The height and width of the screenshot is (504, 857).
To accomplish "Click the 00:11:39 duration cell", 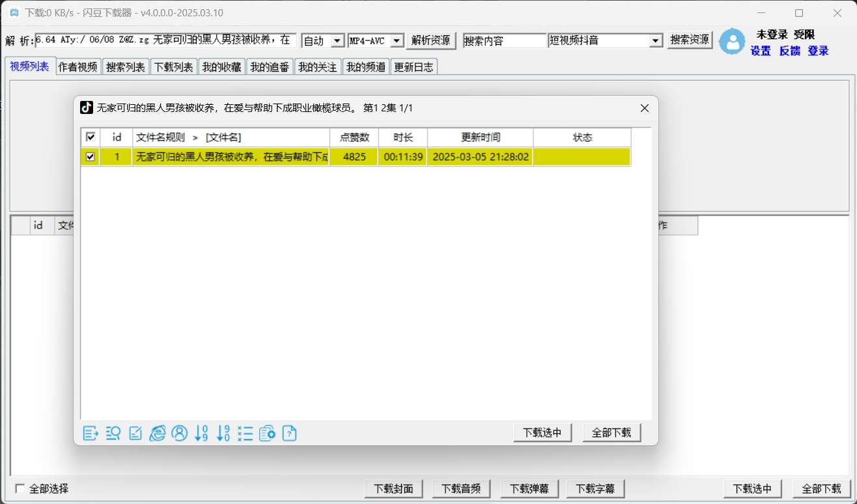I will (402, 157).
